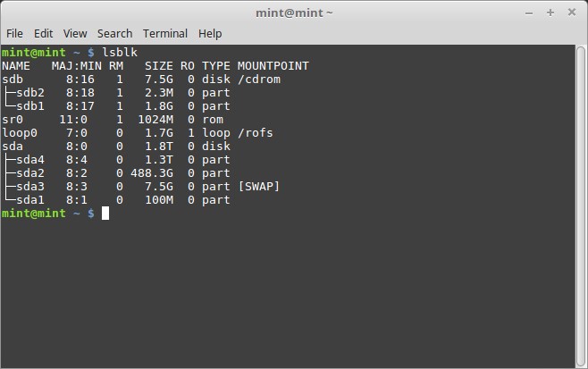Click the terminal scrollbar on right edge

click(583, 205)
